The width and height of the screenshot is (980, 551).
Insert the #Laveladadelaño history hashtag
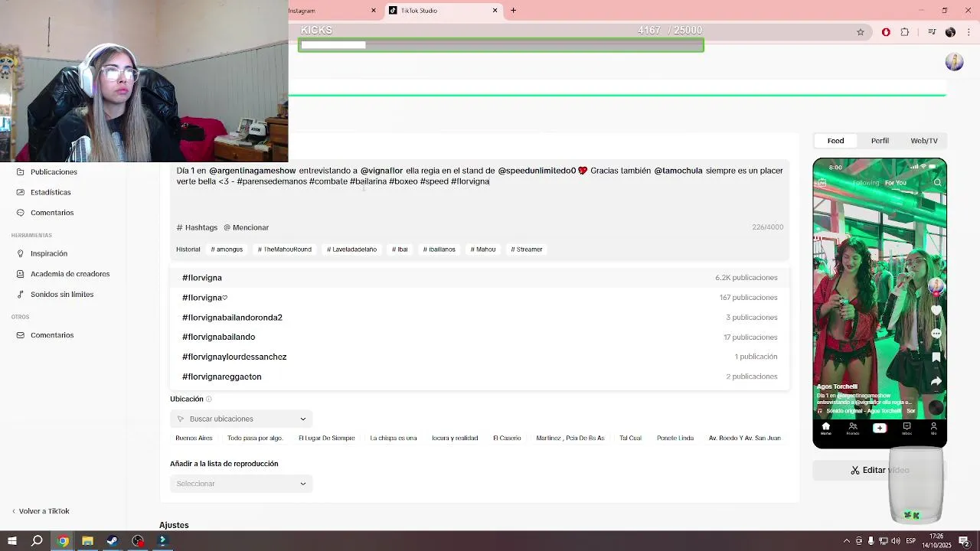351,249
